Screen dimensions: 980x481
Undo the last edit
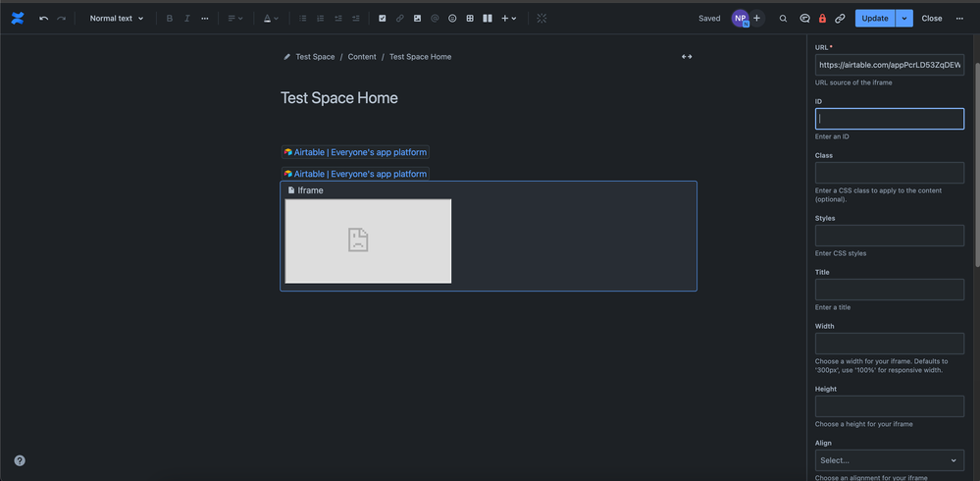tap(44, 18)
